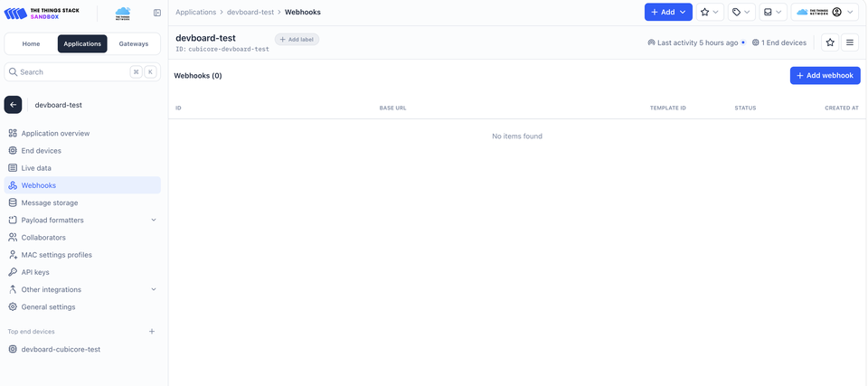Image resolution: width=868 pixels, height=386 pixels.
Task: Click the BASE URL column header
Action: 392,108
